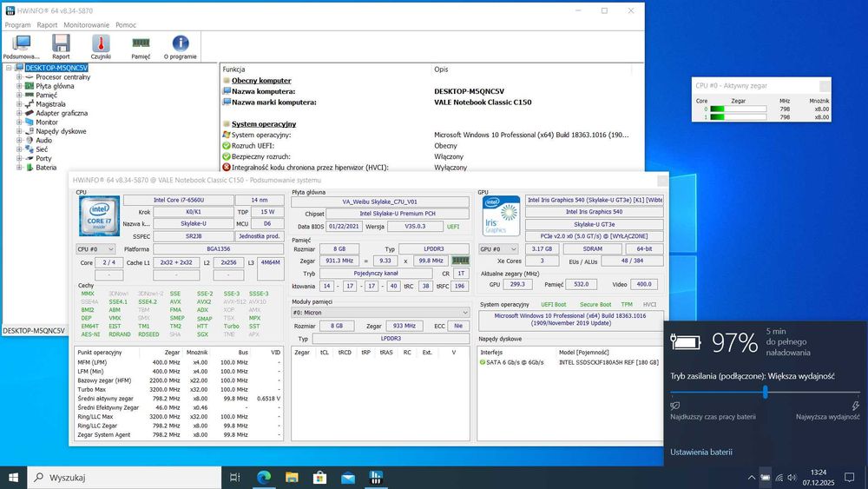This screenshot has width=868, height=489.
Task: Click the battery icon in the power flyout
Action: coord(686,341)
